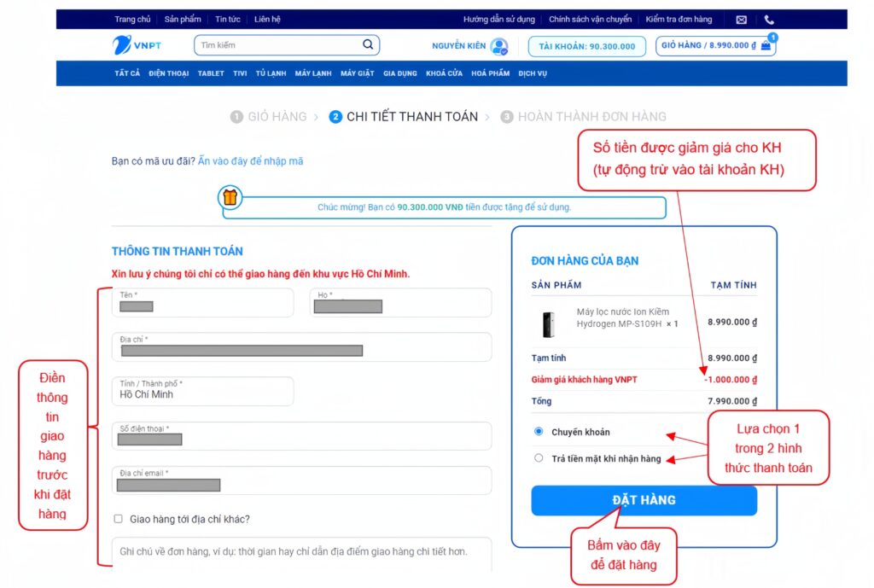874x588 pixels.
Task: Open the ĐIỆN THOẠI category menu
Action: click(x=168, y=73)
